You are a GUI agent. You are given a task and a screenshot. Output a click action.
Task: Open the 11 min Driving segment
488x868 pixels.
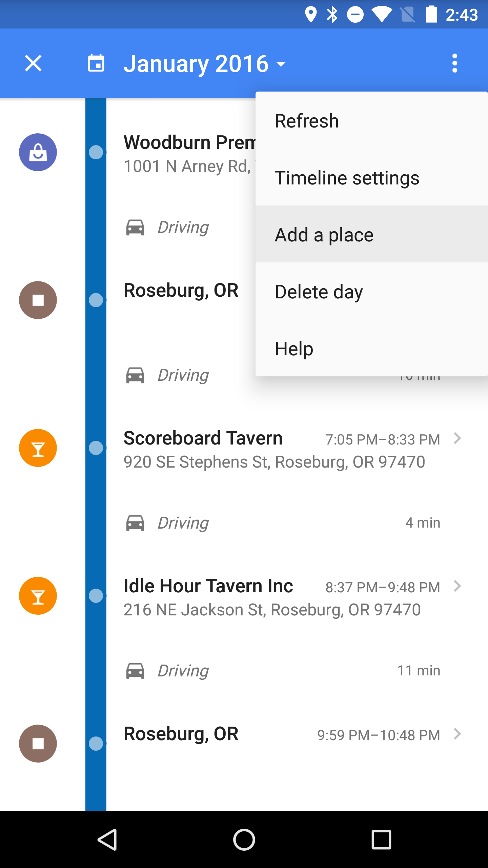[x=282, y=671]
